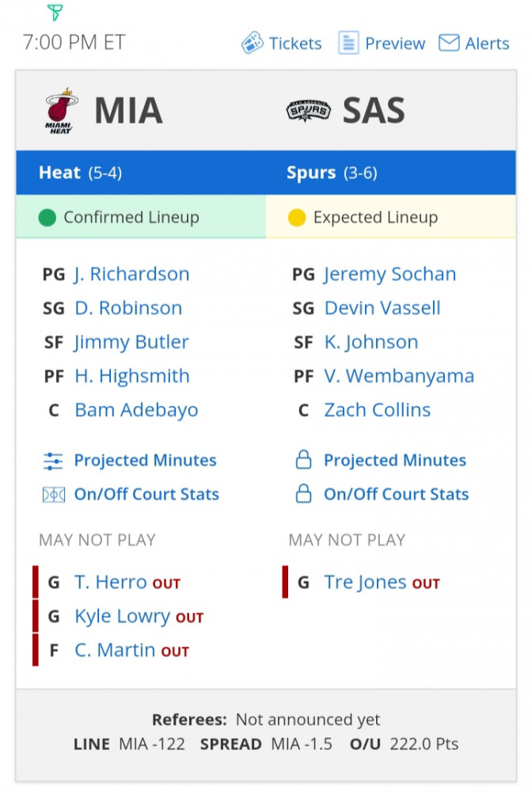The image size is (532, 792).
Task: Open Spurs On/Off Court Stats link
Action: pyautogui.click(x=396, y=494)
